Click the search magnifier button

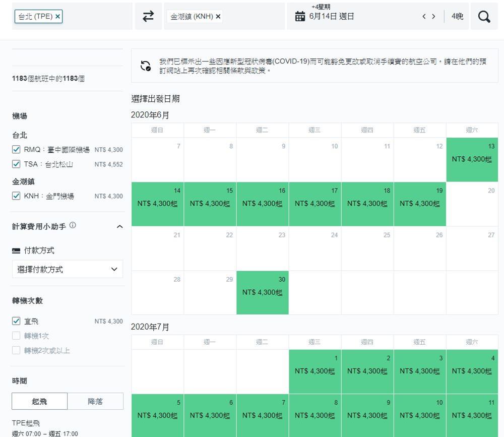click(484, 16)
